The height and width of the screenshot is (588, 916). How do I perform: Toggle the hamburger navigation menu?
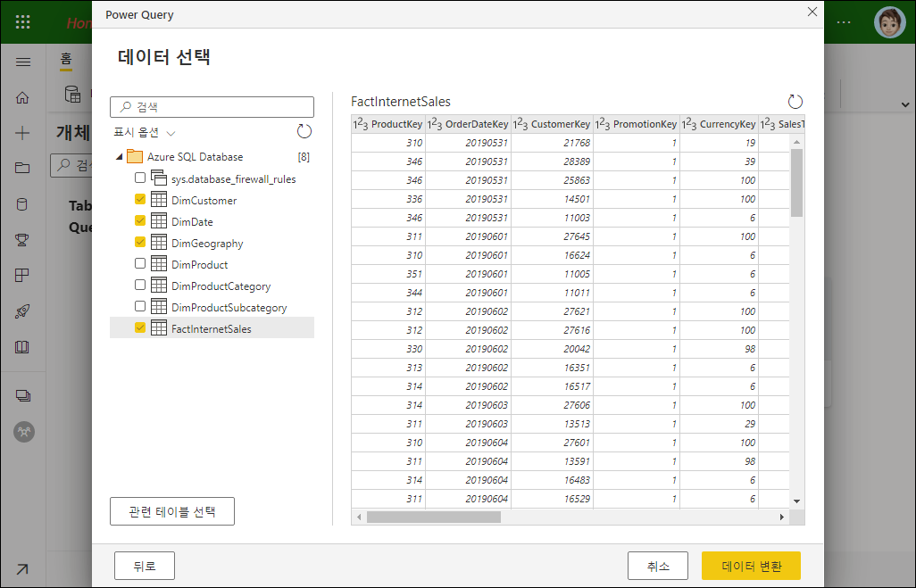coord(23,62)
